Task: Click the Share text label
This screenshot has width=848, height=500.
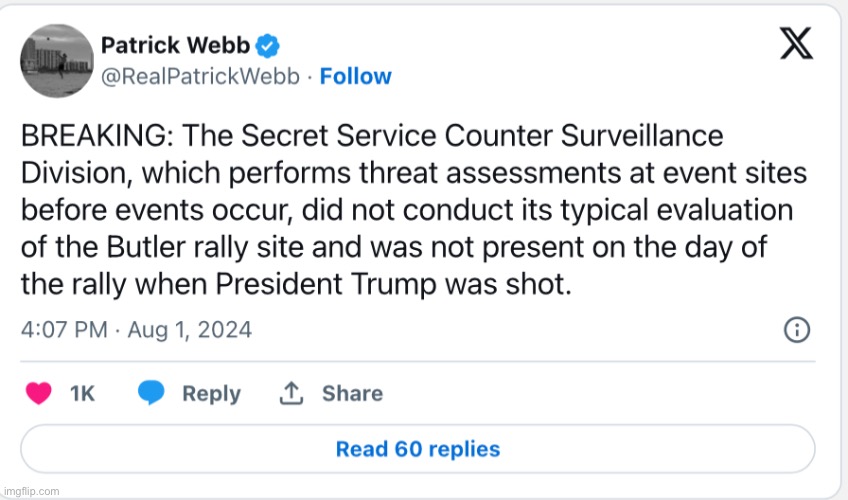Action: click(352, 394)
